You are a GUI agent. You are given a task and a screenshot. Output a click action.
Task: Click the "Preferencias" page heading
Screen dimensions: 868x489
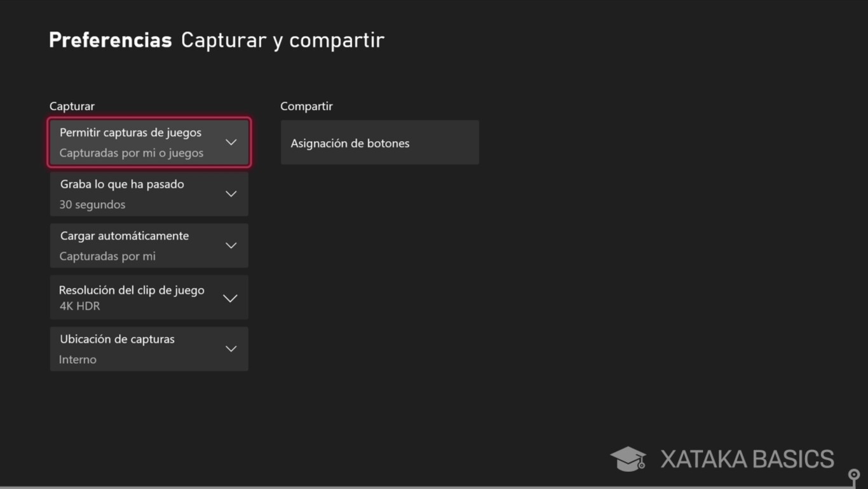109,39
